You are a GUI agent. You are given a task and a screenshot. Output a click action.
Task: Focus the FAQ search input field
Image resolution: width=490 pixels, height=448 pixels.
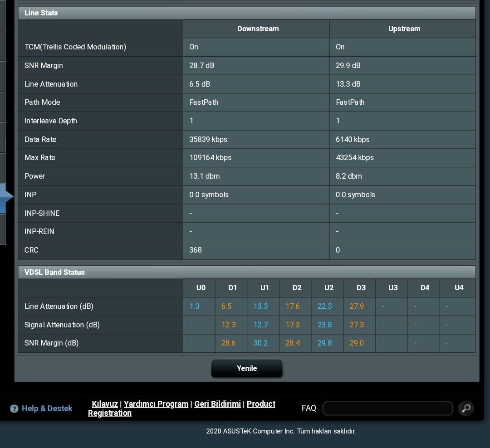(387, 408)
